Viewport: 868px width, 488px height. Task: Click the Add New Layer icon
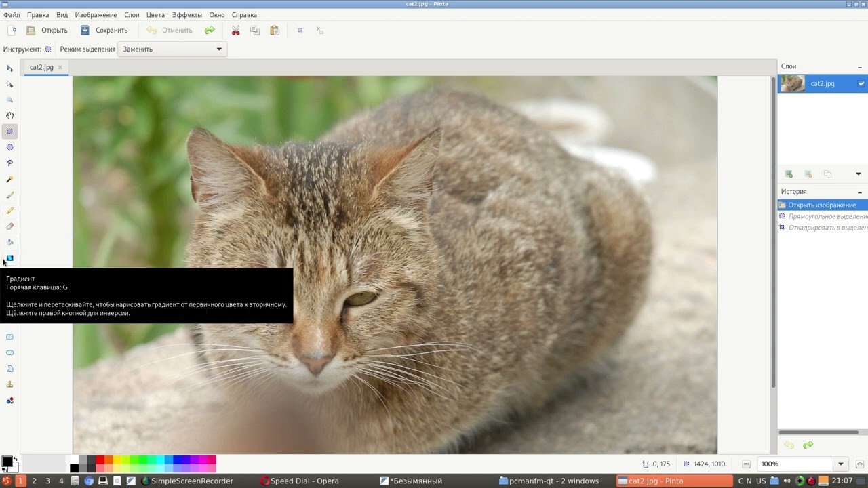click(x=789, y=174)
